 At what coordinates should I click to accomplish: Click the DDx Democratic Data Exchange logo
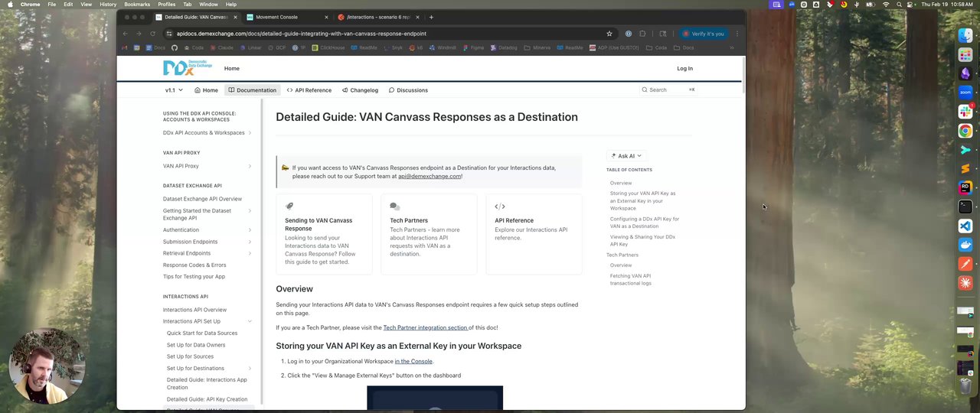[x=187, y=68]
